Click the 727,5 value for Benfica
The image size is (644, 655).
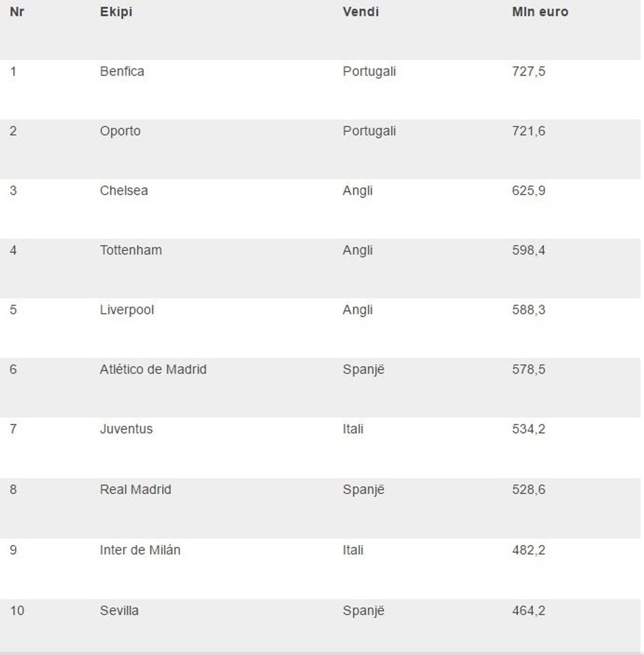tap(528, 71)
